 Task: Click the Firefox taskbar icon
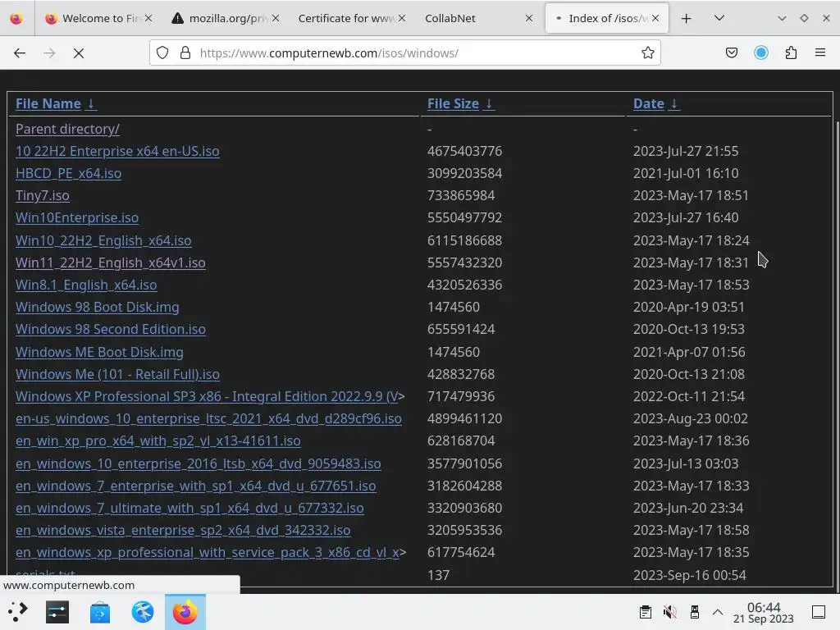tap(185, 612)
